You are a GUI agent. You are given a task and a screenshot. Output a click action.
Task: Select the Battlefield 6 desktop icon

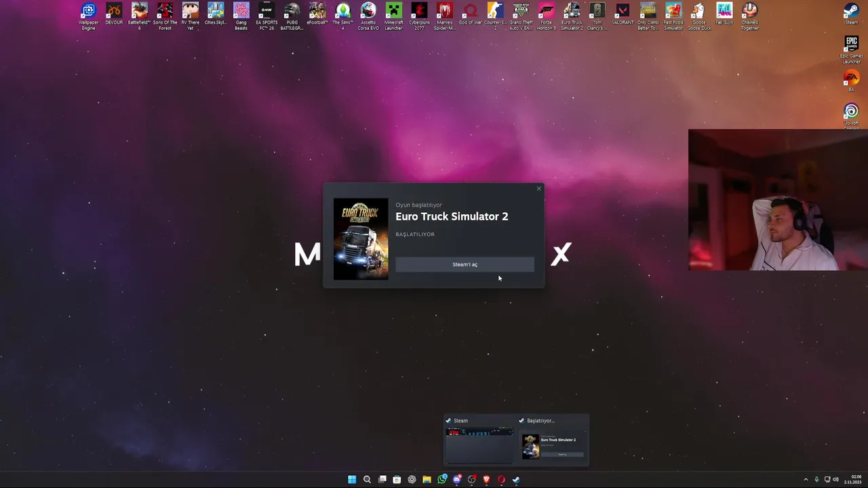[139, 16]
